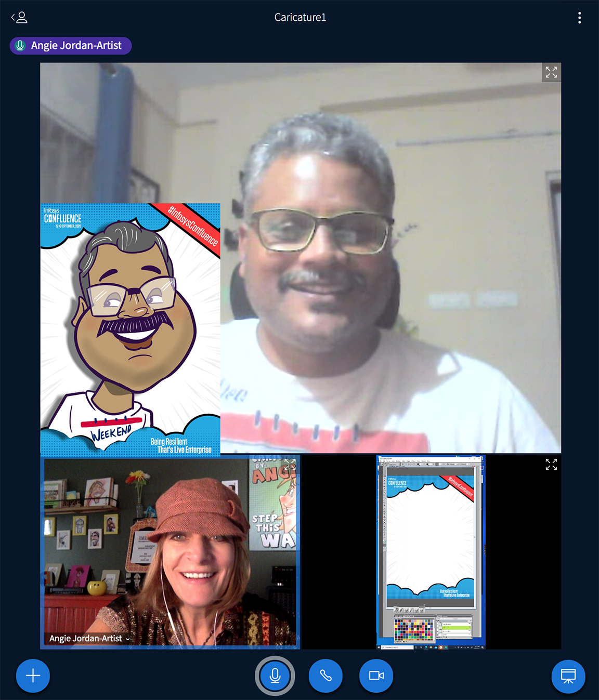Viewport: 599px width, 700px height.
Task: Open the participants list via back icon
Action: (x=19, y=18)
